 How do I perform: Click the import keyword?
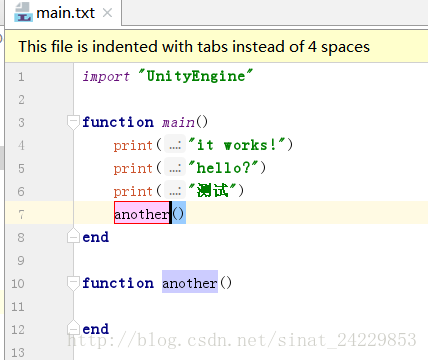pos(106,76)
